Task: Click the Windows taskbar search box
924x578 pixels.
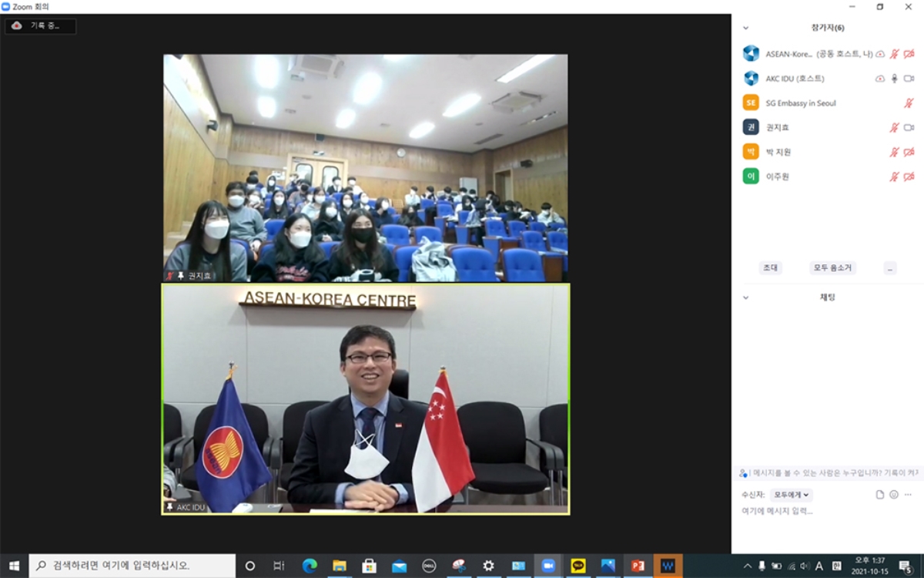Action: pos(132,566)
